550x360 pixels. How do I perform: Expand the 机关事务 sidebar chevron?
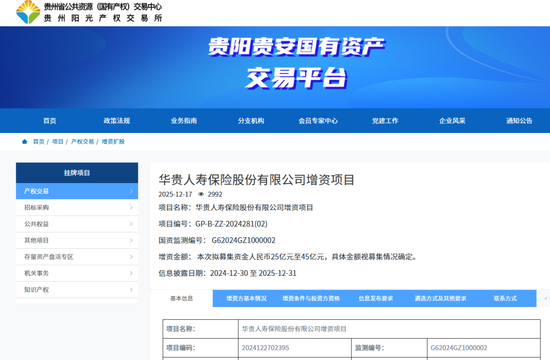[x=131, y=273]
